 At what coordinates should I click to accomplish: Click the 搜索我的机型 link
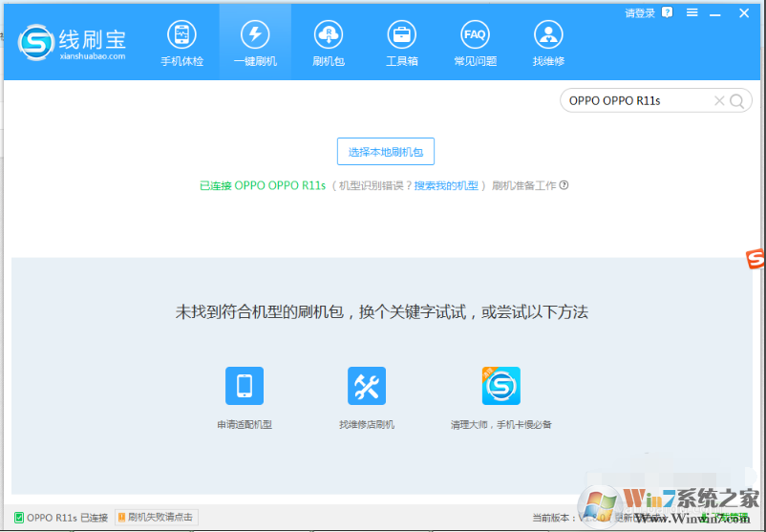pyautogui.click(x=446, y=185)
